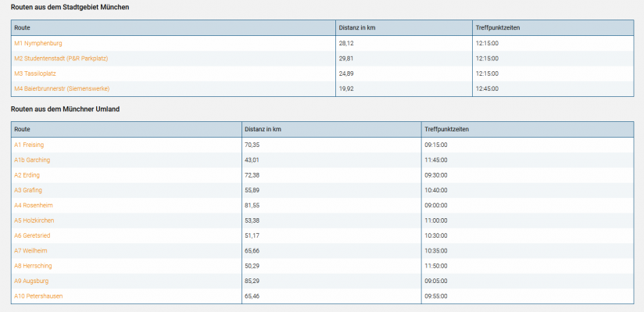
Task: Select the distance value 55,89
Action: 252,190
